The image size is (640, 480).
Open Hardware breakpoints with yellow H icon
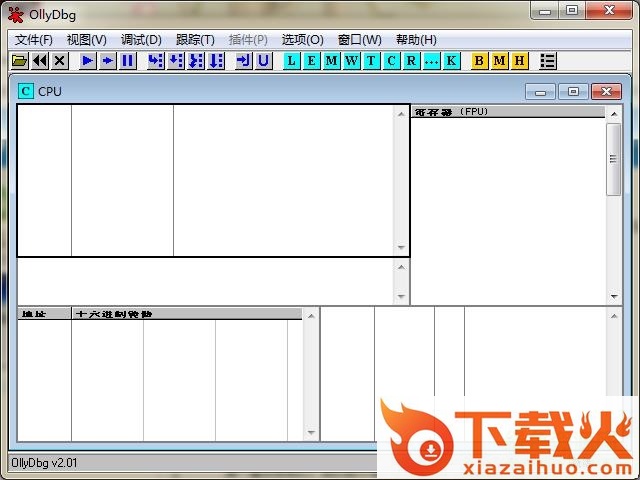click(x=520, y=61)
